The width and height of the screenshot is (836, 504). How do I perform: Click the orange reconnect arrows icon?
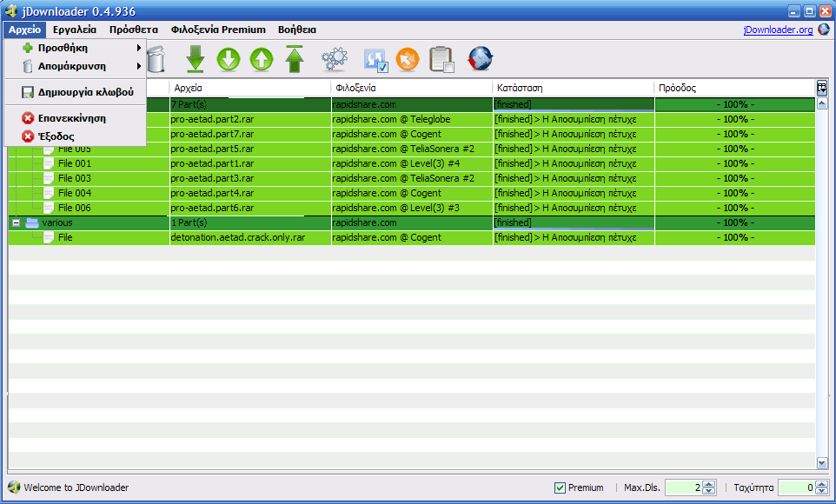tap(408, 59)
